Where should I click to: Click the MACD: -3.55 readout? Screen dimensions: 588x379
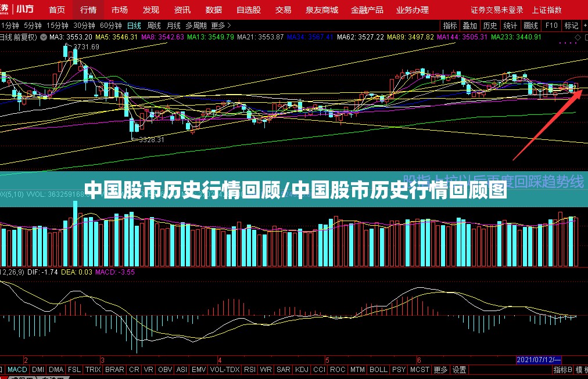pos(114,272)
